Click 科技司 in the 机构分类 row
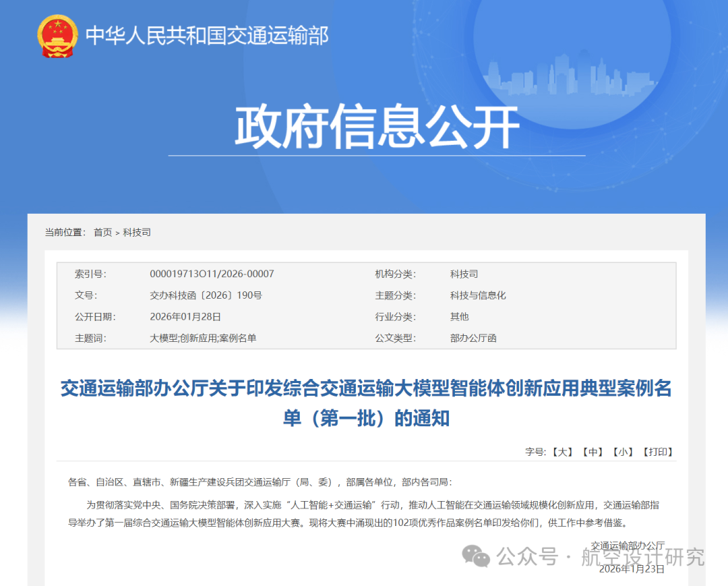 coord(464,274)
